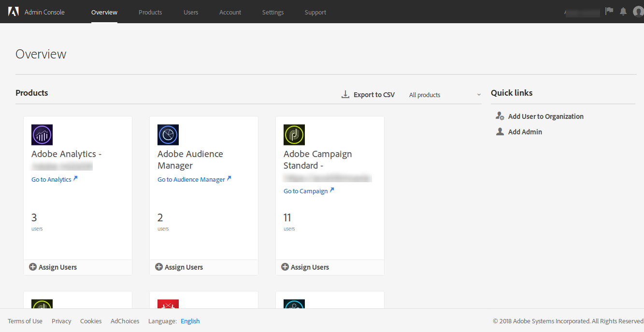Viewport: 644px width, 332px height.
Task: Click the Adobe Audience Manager product icon
Action: (x=168, y=135)
